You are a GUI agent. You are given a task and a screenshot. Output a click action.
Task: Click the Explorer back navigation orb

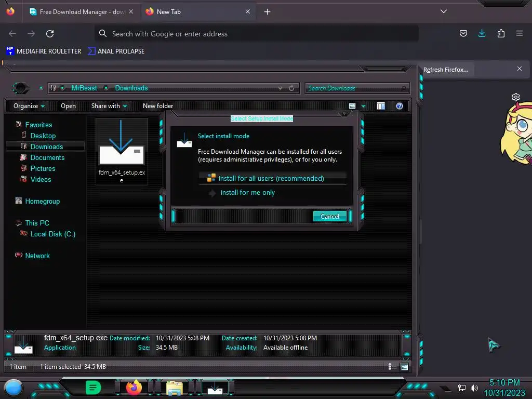pos(20,88)
